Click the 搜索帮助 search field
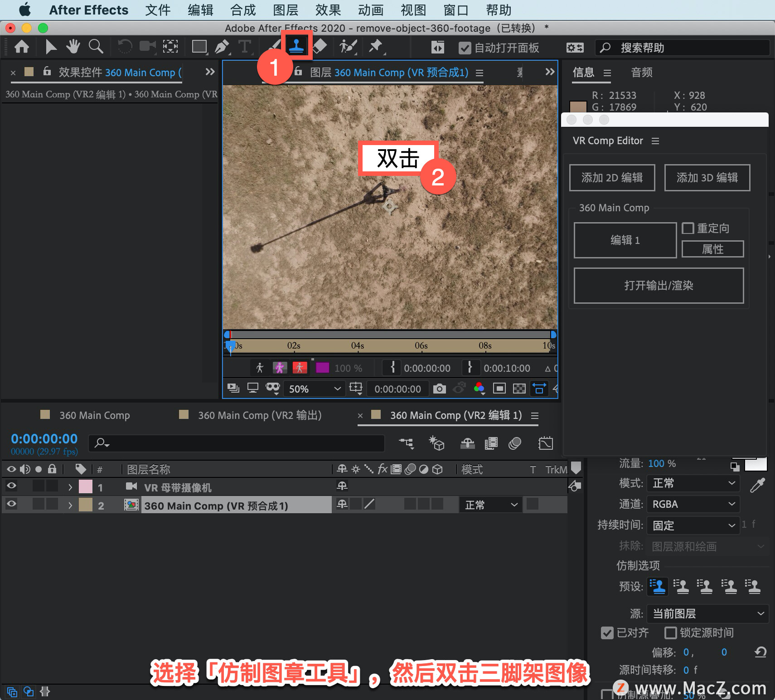The image size is (775, 700). pos(683,48)
